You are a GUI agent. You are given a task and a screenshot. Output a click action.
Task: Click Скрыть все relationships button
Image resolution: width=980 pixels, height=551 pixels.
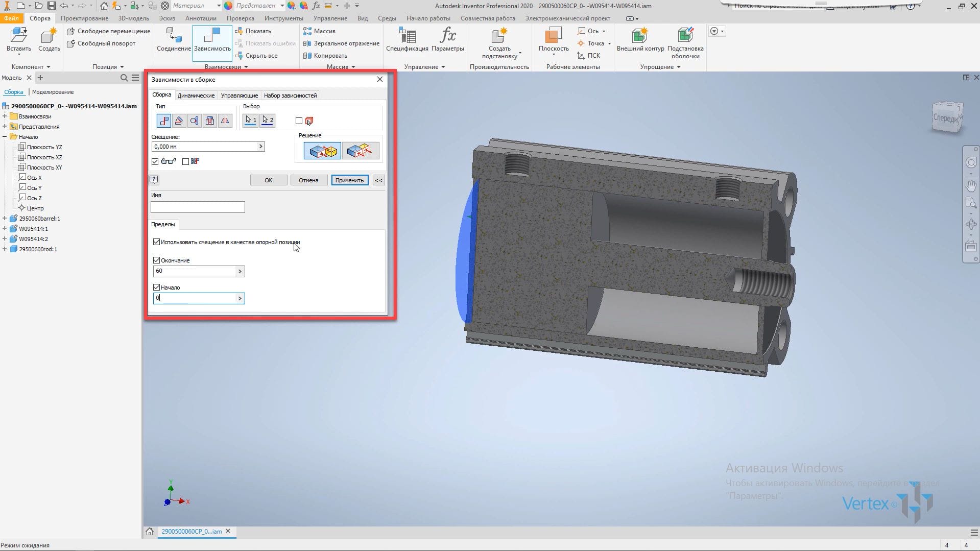coord(256,56)
